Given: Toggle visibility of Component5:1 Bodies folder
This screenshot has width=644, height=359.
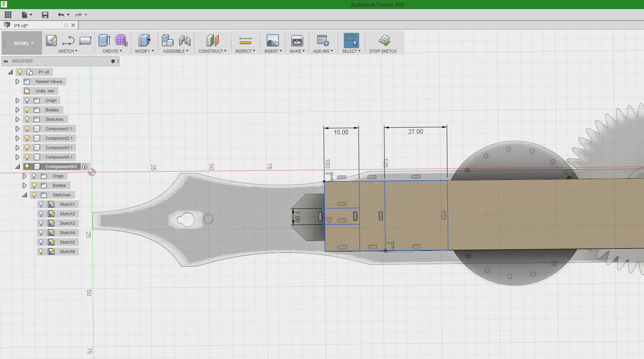Looking at the screenshot, I should pos(34,185).
